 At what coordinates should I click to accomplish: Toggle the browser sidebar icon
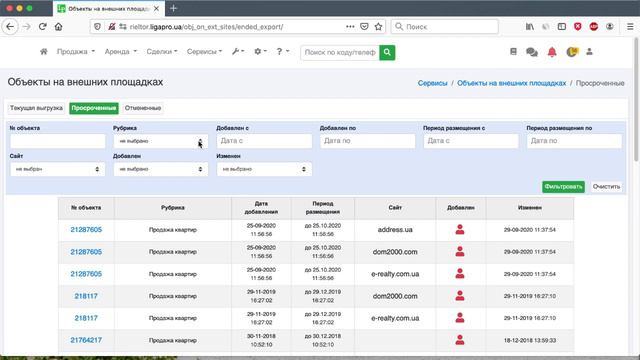tap(562, 27)
